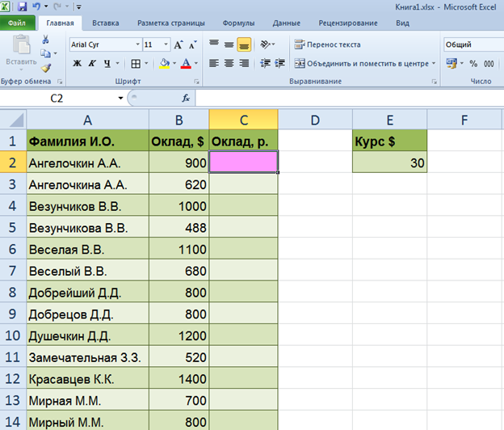Open the Вставка ribbon tab
This screenshot has width=504, height=430.
pos(106,23)
